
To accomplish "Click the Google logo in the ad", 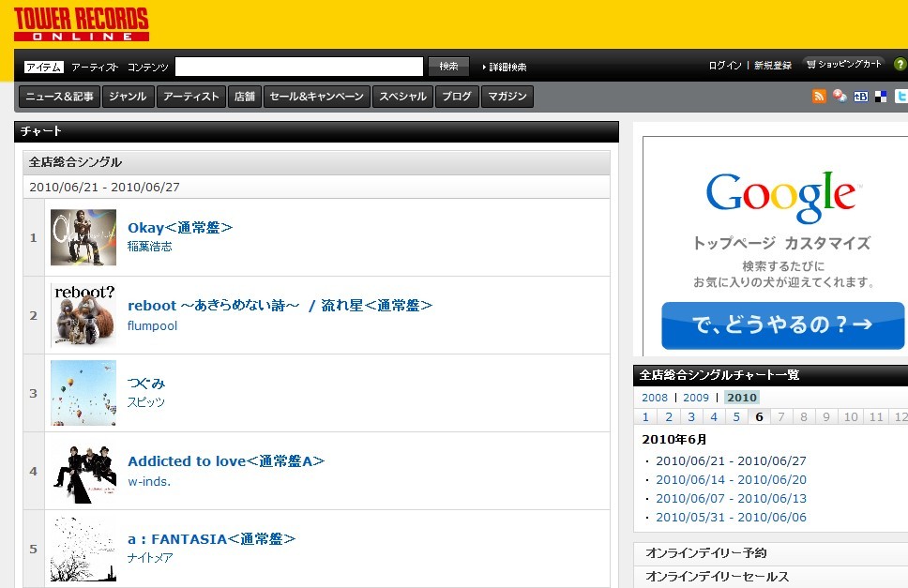I will [x=781, y=197].
